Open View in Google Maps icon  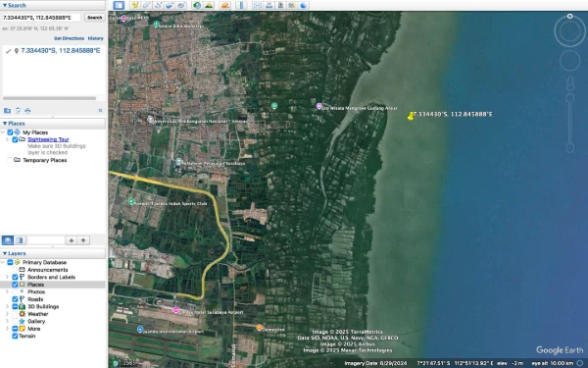[292, 5]
